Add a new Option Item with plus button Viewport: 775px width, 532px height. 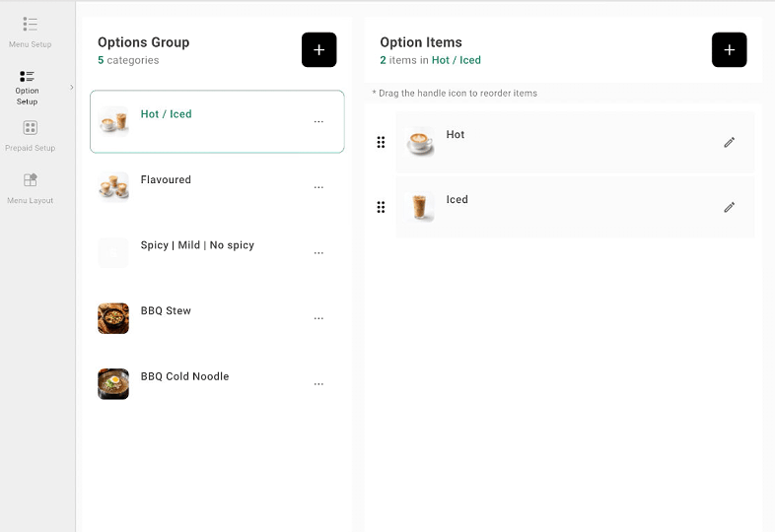[729, 50]
